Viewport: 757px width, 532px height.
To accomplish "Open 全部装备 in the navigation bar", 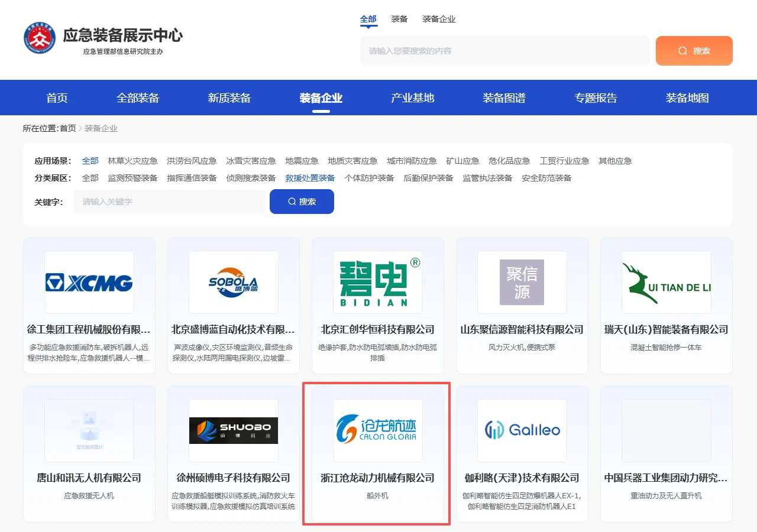I will point(138,98).
